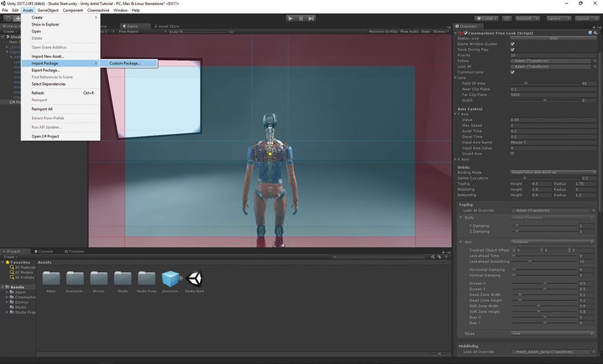Open the Layers dropdown
The image size is (603, 364).
pos(557,19)
